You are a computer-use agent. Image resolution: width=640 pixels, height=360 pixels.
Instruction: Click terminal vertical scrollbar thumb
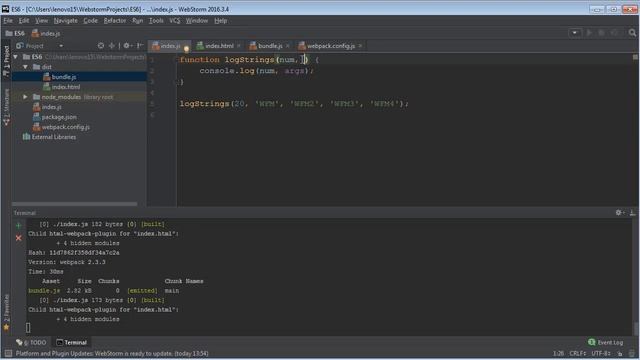(x=636, y=328)
